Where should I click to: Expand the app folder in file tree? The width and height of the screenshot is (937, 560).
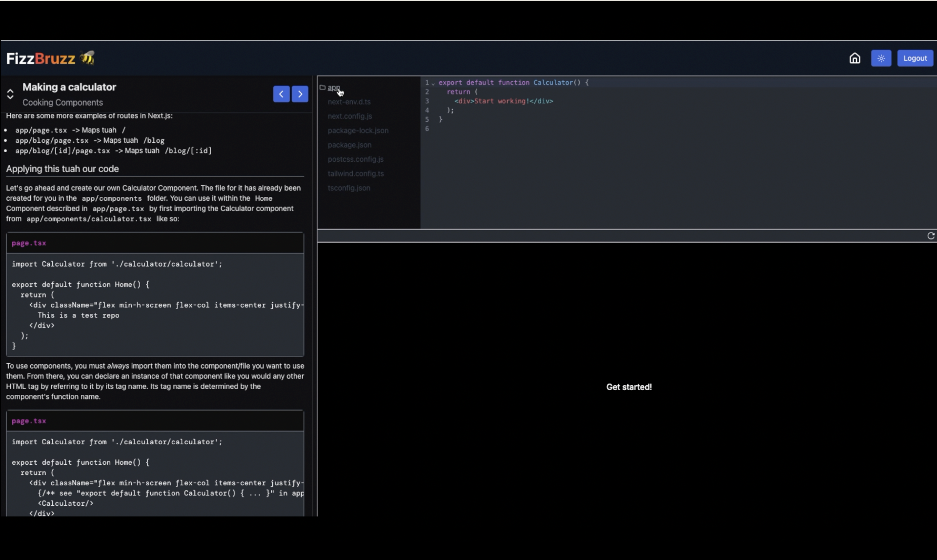point(333,87)
